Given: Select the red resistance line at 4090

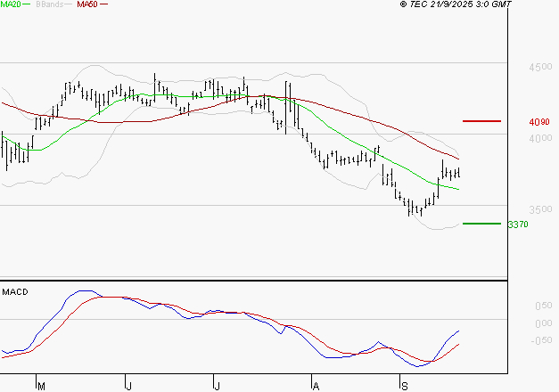Looking at the screenshot, I should 481,120.
